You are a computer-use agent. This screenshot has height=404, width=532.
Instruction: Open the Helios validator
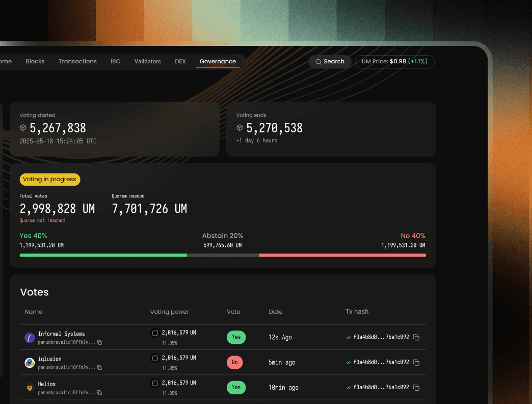[x=46, y=384]
